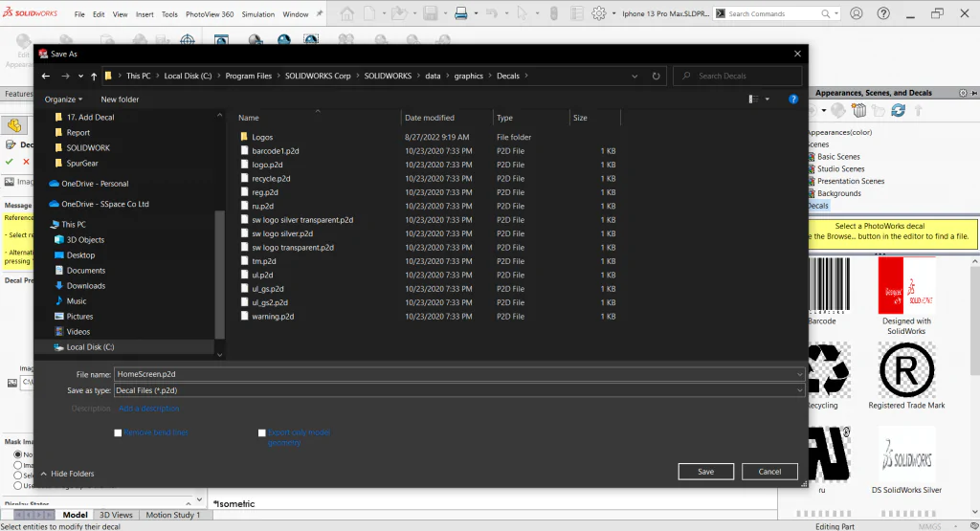Open the PhotoView 360 menu
The width and height of the screenshot is (980, 531).
[210, 14]
